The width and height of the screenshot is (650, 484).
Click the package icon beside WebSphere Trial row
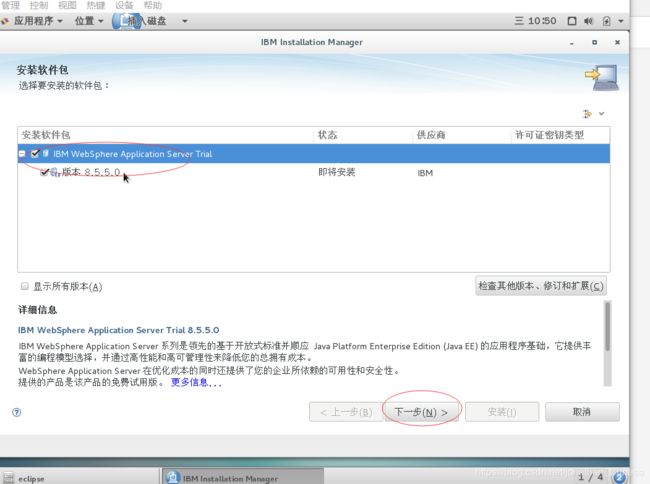pyautogui.click(x=46, y=154)
